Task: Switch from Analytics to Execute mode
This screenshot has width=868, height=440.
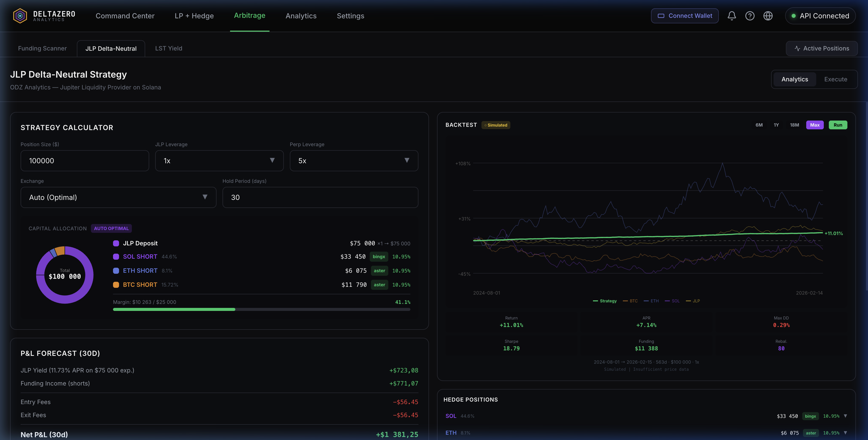Action: 836,79
